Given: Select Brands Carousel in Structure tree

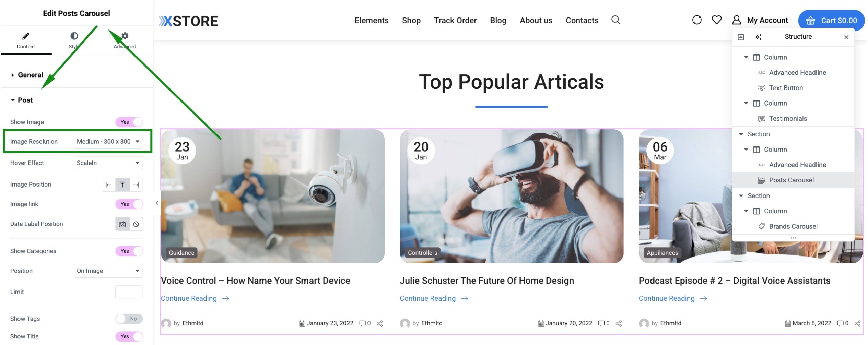Looking at the screenshot, I should coord(793,226).
